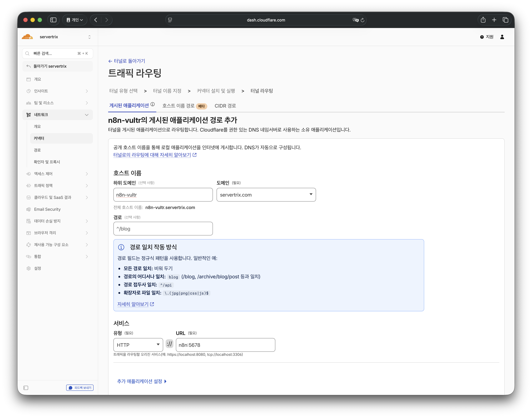This screenshot has height=418, width=532.
Task: Focus the 빠른 검색 quick search box
Action: tap(58, 53)
